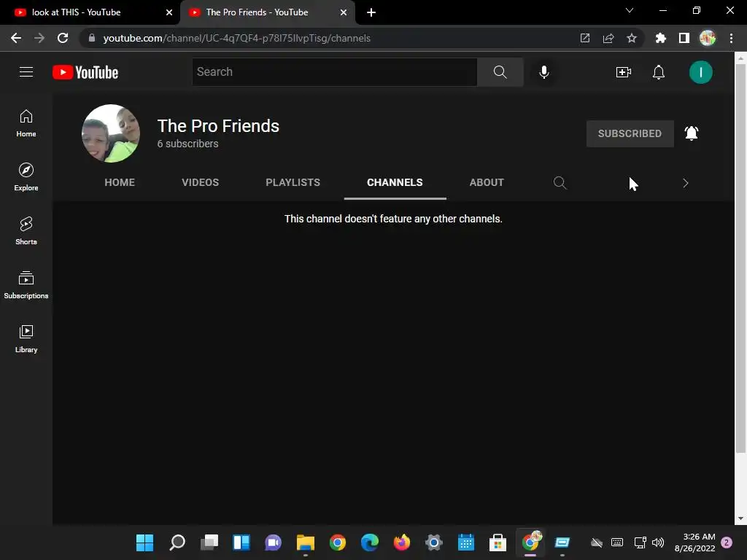Bookmark this page with the star icon
This screenshot has height=560, width=747.
631,38
